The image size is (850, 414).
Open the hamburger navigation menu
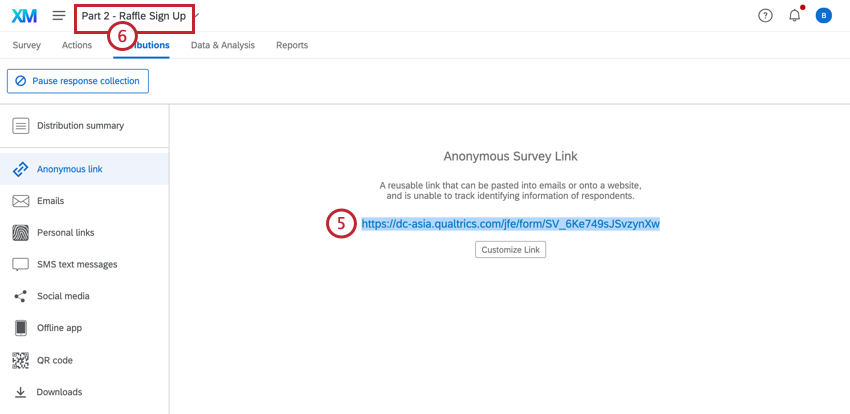click(59, 16)
